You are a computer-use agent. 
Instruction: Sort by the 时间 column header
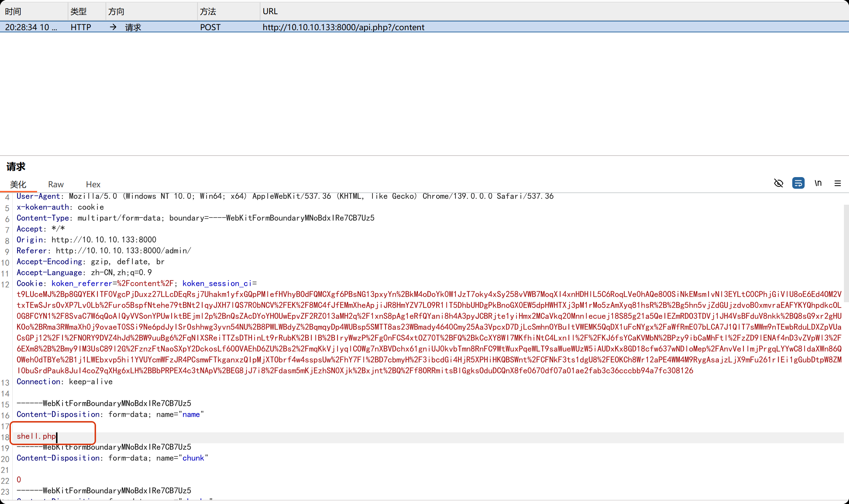coord(13,11)
